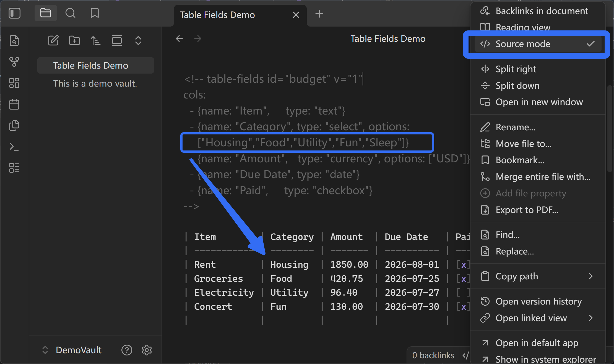Toggle Paid checkbox in Concert row

[x=463, y=307]
